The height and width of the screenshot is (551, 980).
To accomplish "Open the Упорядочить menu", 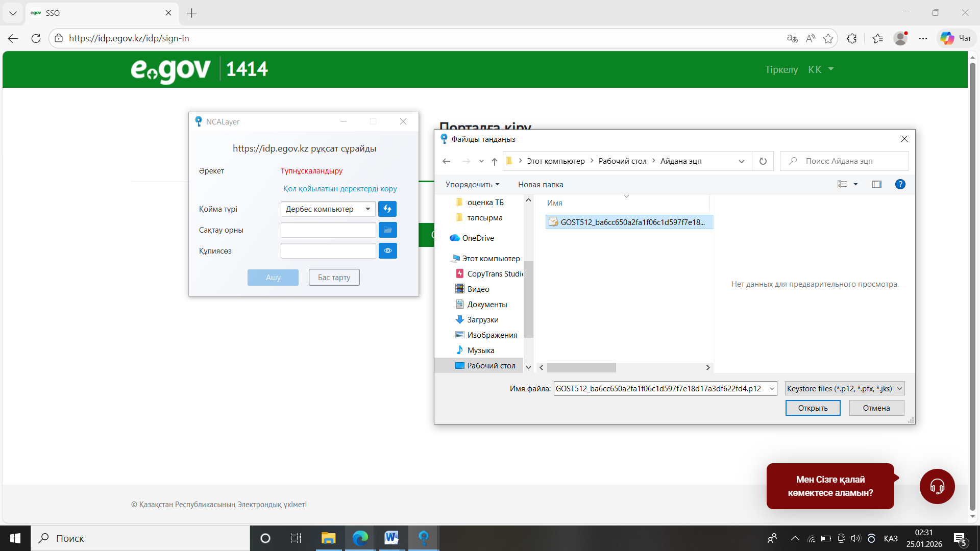I will point(472,185).
